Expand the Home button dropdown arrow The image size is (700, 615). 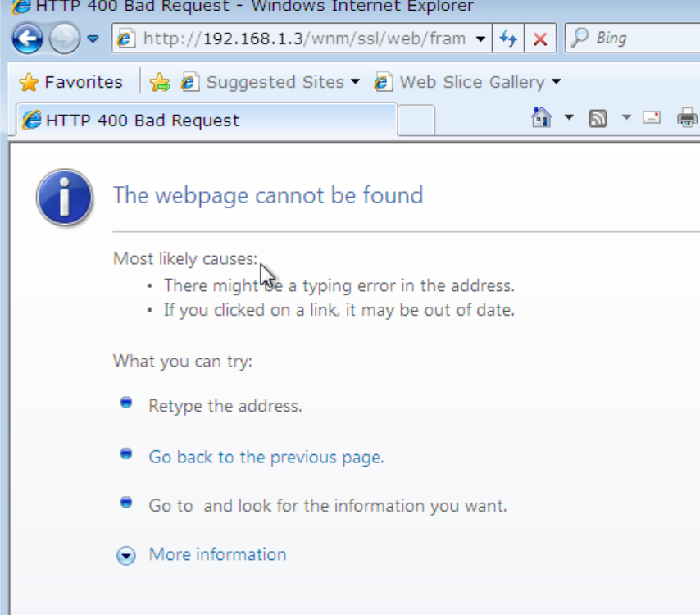tap(569, 117)
